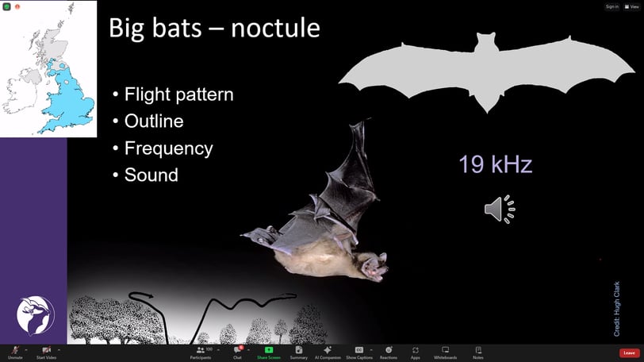Click the grey bat silhouette outline image
Image resolution: width=644 pixels, height=362 pixels.
click(x=487, y=72)
